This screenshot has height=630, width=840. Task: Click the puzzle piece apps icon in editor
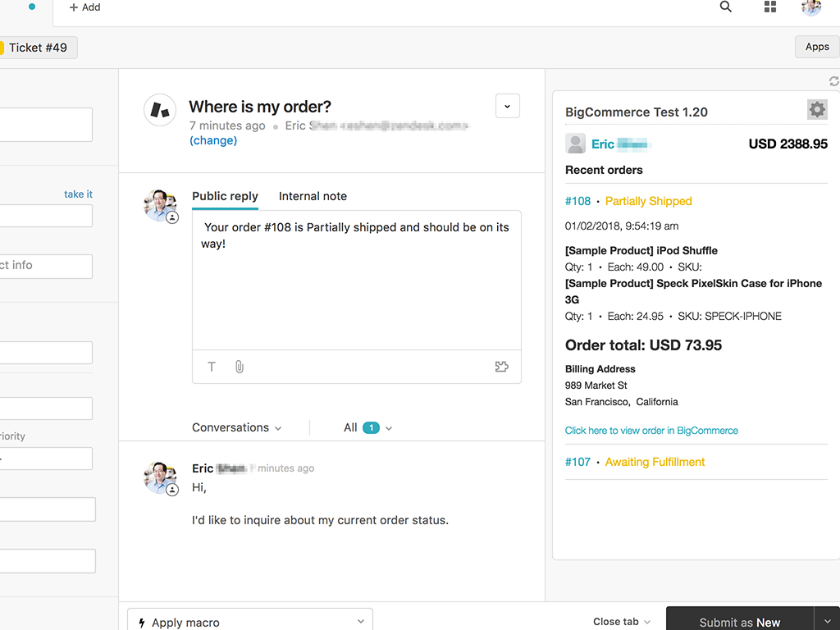pyautogui.click(x=501, y=367)
